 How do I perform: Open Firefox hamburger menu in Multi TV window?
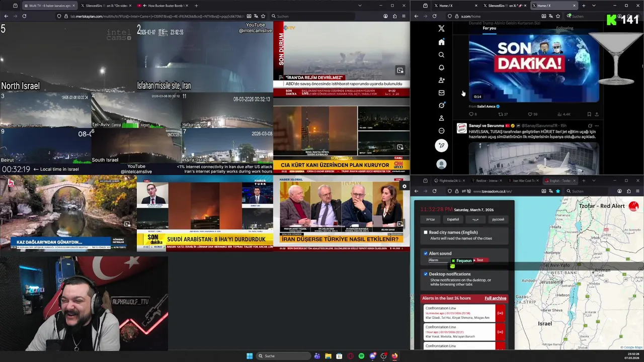click(x=404, y=16)
